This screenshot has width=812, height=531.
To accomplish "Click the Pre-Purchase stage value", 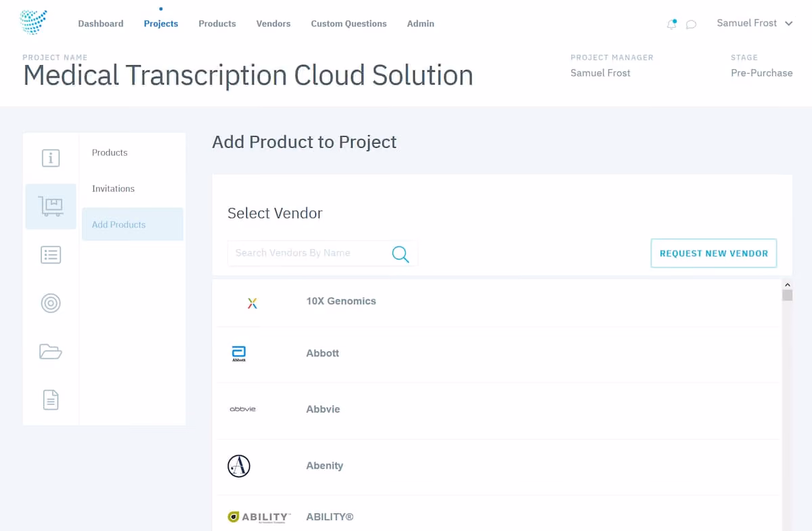I will pos(761,72).
